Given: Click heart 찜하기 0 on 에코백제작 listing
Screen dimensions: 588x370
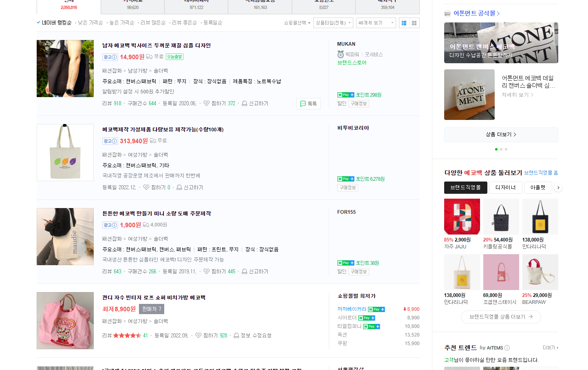Looking at the screenshot, I should coord(146,188).
